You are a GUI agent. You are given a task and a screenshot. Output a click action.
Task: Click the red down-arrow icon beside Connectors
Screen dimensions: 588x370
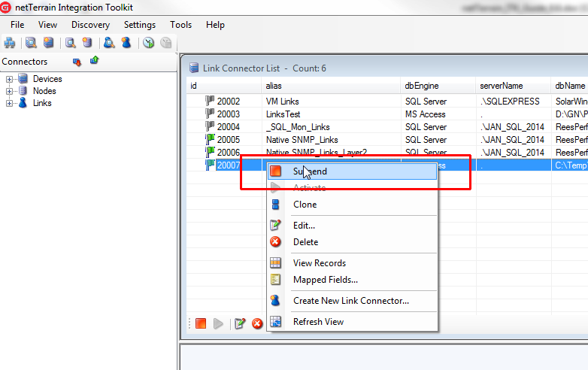77,62
